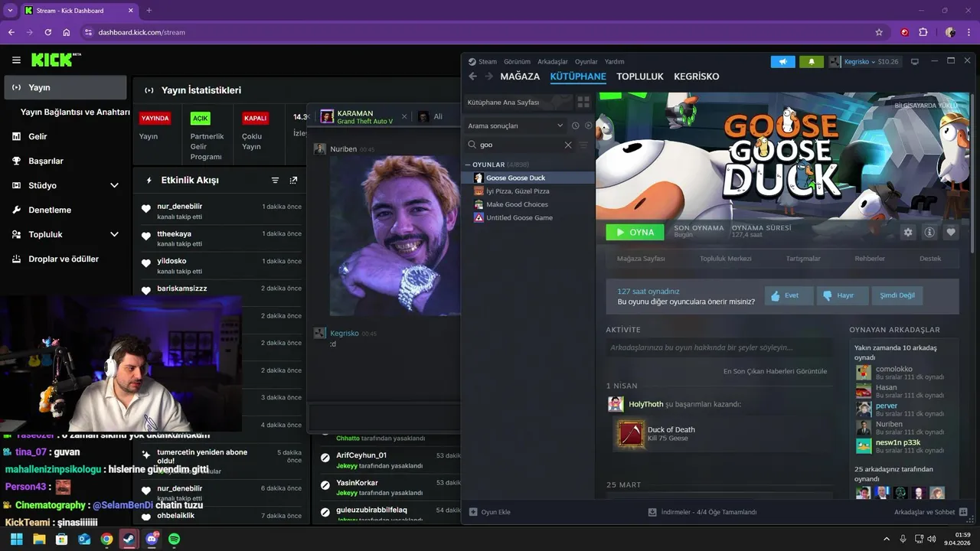980x551 pixels.
Task: Open Chrome tab search dropdown
Action: pyautogui.click(x=10, y=10)
